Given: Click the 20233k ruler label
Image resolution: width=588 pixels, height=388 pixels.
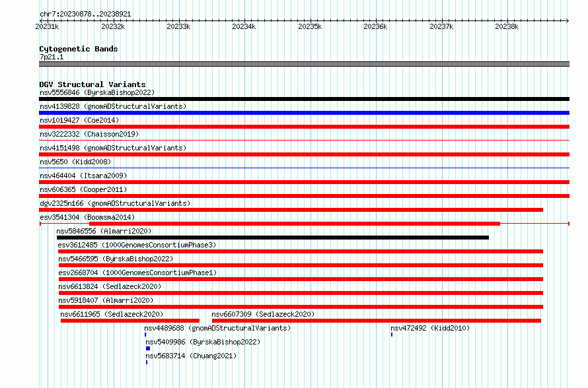Looking at the screenshot, I should point(178,26).
